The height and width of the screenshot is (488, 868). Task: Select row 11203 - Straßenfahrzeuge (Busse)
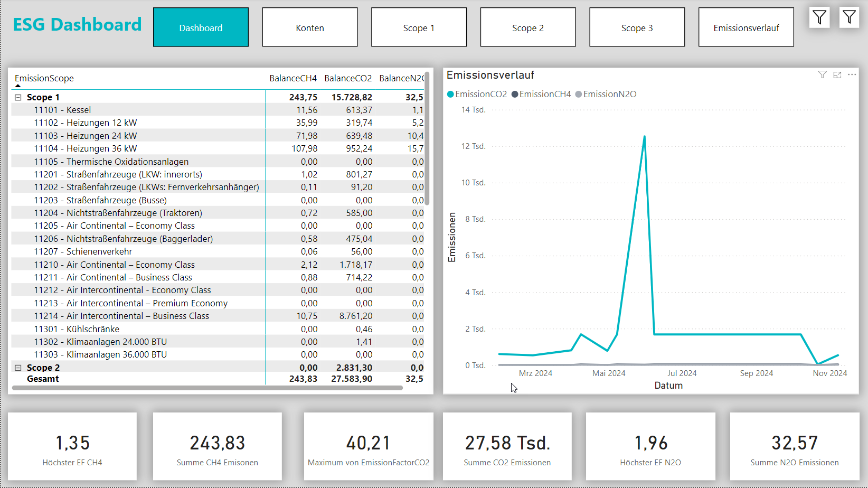click(218, 200)
